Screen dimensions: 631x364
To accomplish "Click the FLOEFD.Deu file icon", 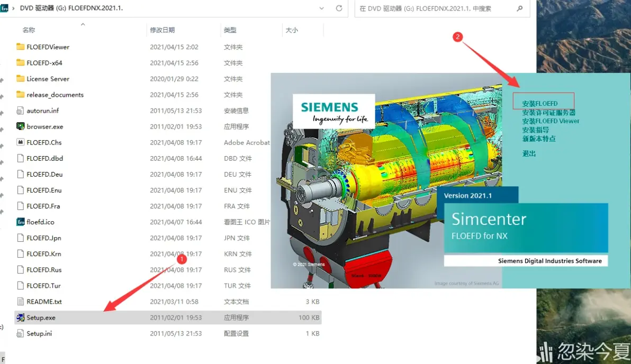I will click(x=21, y=174).
